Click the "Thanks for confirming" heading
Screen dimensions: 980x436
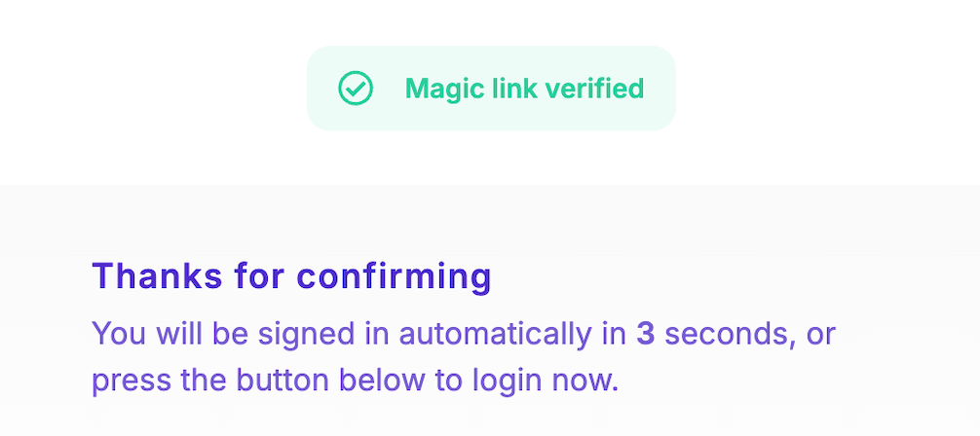(x=291, y=277)
